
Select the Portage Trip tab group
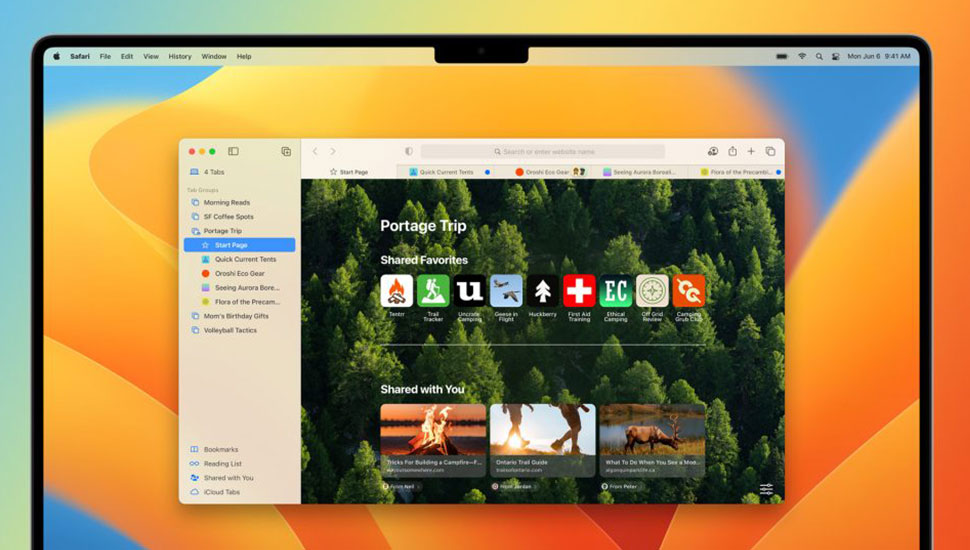click(x=239, y=231)
